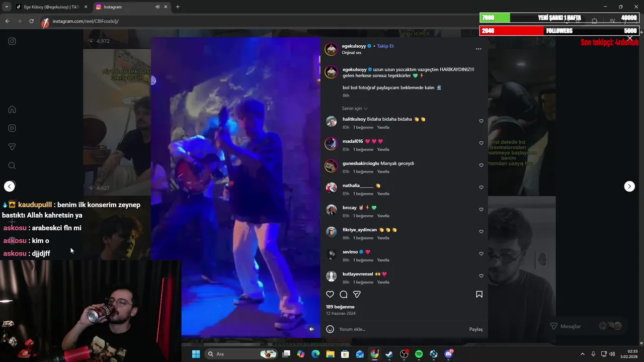Open Steam from the taskbar

coord(389,354)
